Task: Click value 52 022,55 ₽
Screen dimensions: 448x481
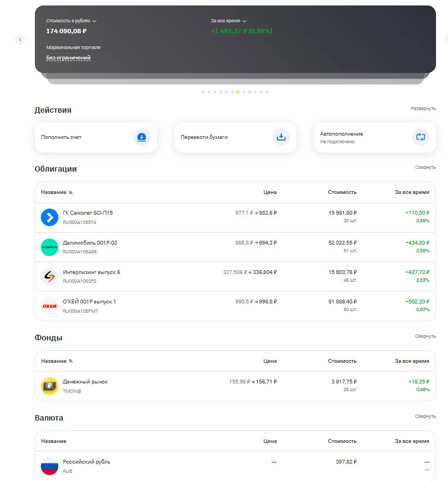Action: pos(342,242)
